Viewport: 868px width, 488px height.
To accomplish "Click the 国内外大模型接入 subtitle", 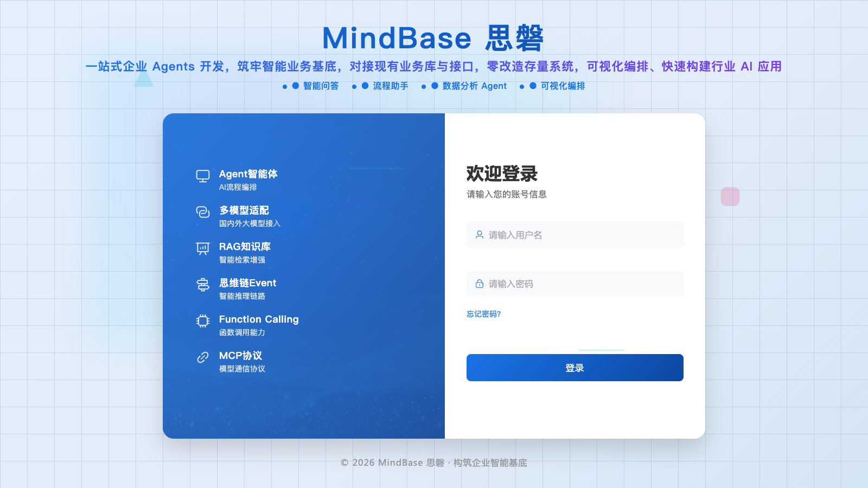I will tap(250, 223).
